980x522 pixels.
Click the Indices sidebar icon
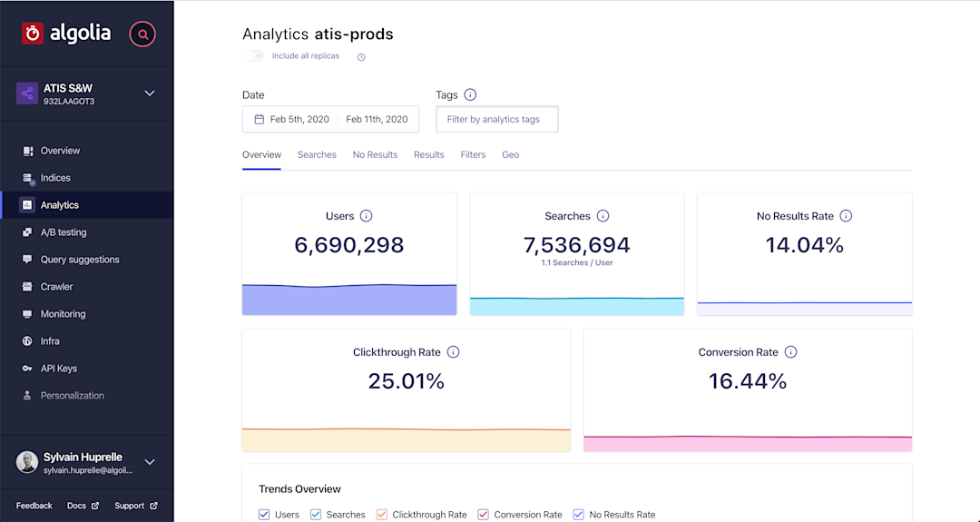click(27, 178)
